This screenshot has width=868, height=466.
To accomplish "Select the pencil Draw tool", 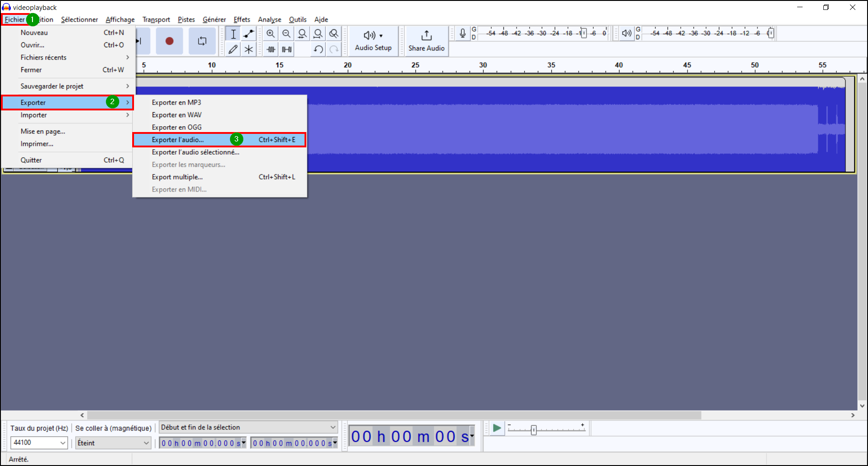I will 233,49.
